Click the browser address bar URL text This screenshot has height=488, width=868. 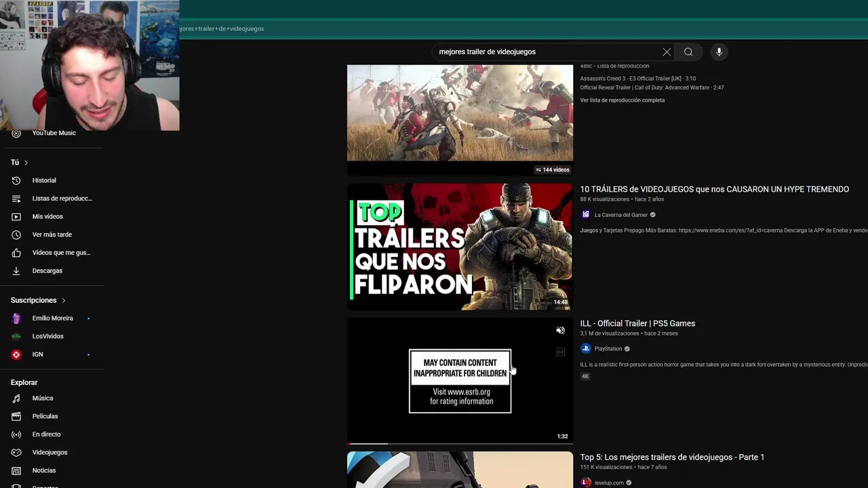pos(222,29)
